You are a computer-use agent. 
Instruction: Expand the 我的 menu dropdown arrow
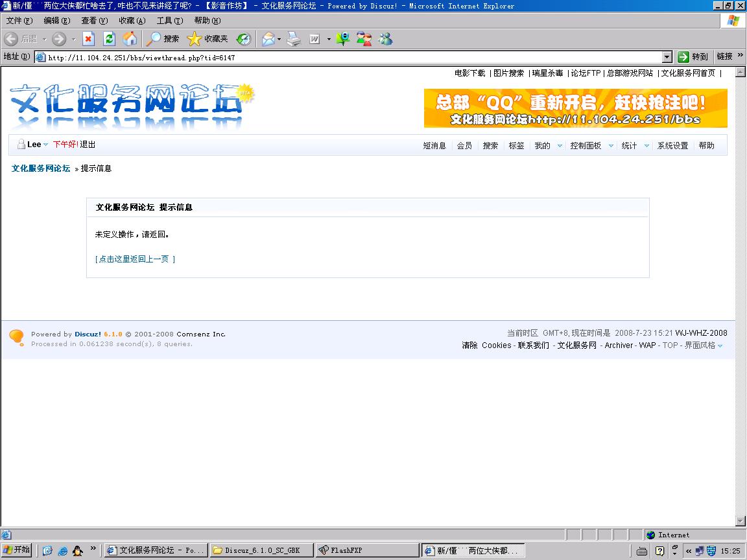click(560, 146)
